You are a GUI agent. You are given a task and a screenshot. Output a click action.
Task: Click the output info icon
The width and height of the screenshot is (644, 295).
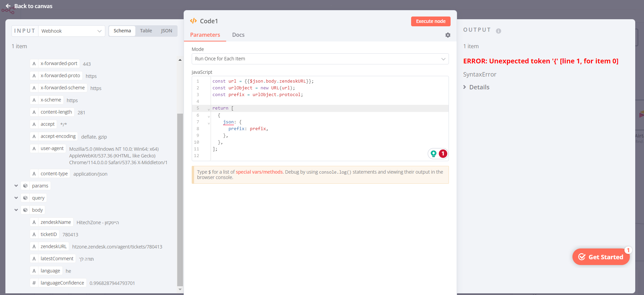[x=499, y=31]
